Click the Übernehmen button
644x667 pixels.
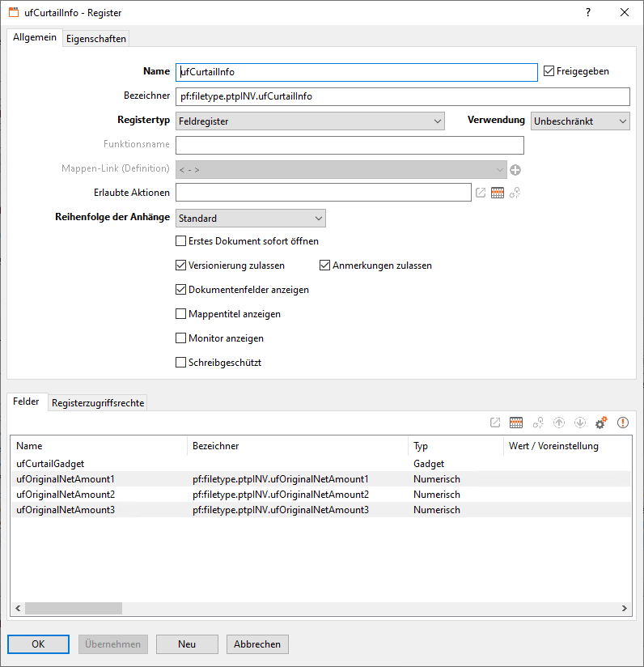[112, 644]
